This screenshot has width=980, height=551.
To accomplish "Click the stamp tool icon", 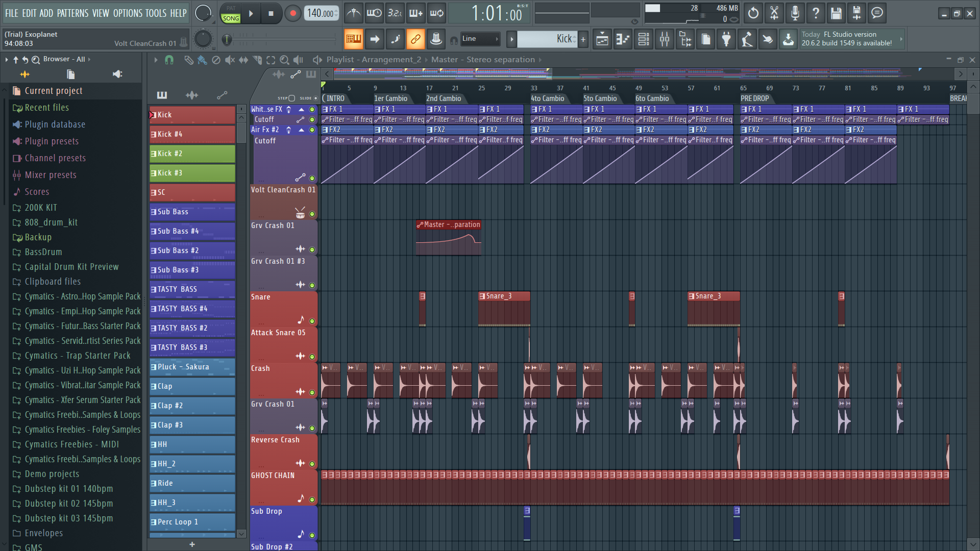I will tap(436, 39).
